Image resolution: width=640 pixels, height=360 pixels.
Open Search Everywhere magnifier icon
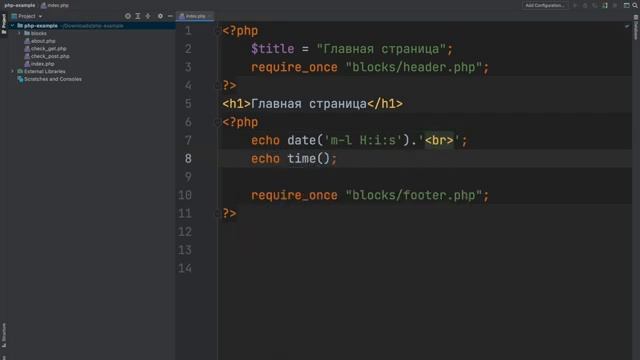[635, 5]
